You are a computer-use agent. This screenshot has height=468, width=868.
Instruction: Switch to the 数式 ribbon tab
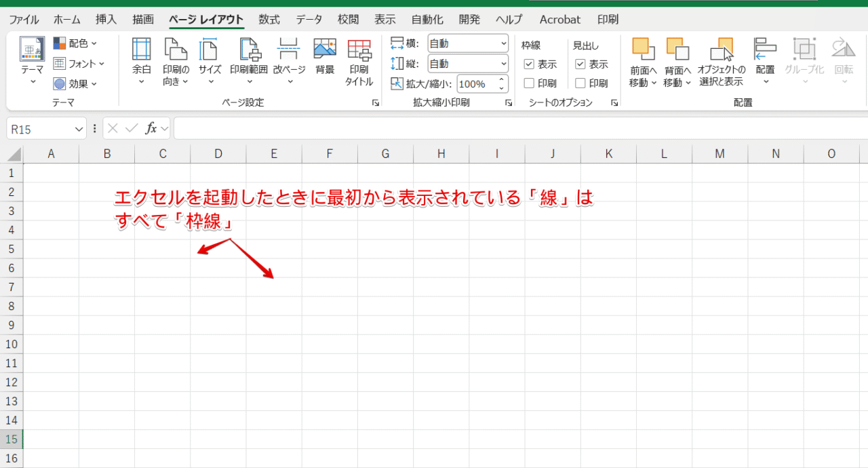click(269, 19)
